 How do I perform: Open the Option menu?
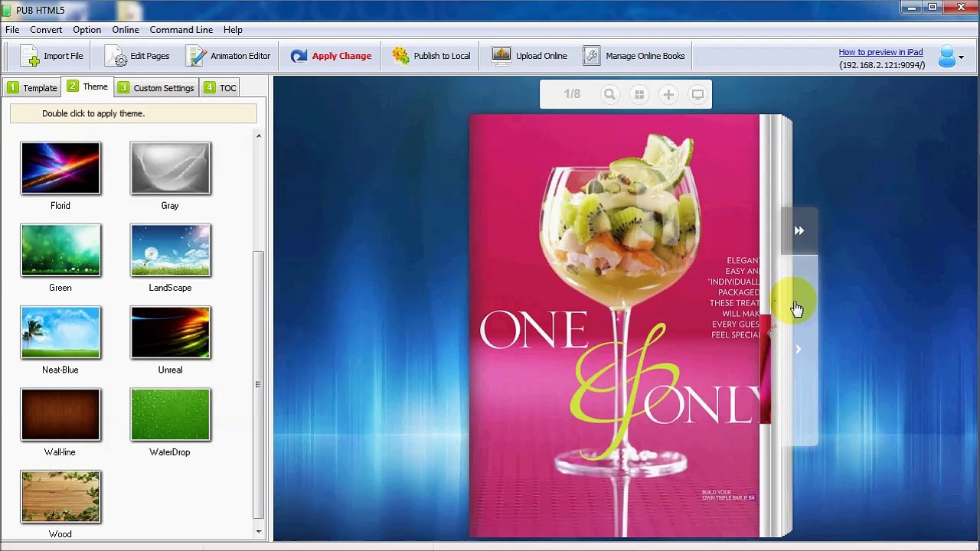[87, 30]
